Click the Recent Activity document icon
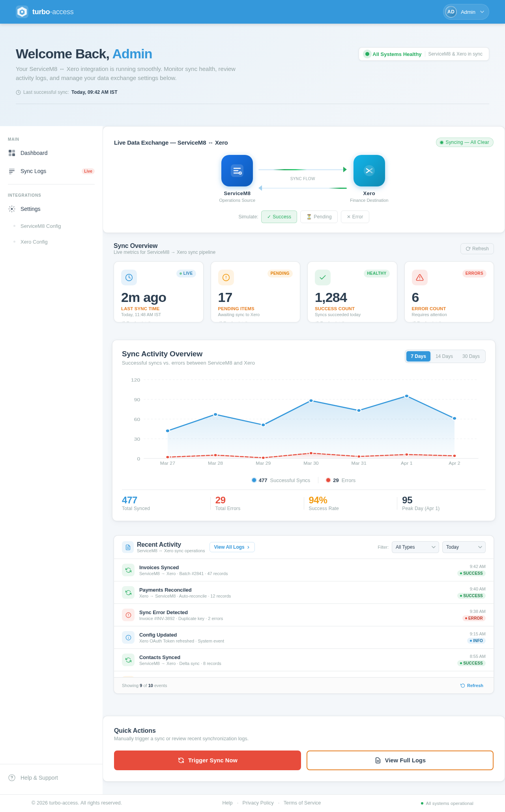Image resolution: width=505 pixels, height=812 pixels. (128, 548)
